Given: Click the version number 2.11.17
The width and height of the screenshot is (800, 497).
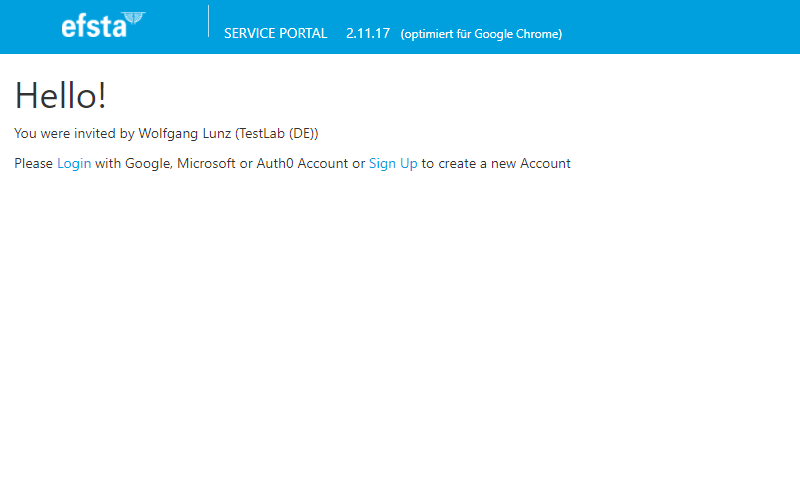Looking at the screenshot, I should click(368, 34).
